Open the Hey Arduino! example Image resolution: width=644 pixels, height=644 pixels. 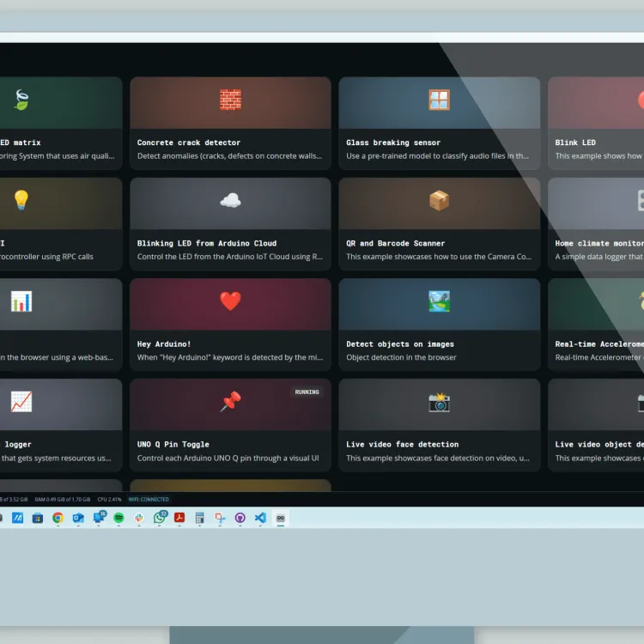tap(230, 325)
